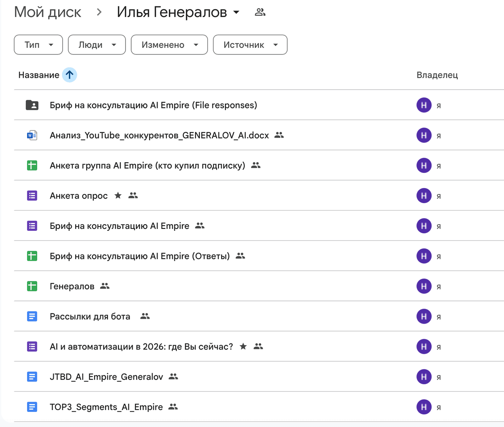The height and width of the screenshot is (427, 504).
Task: Click Docs icon of Рассылки для бота
Action: tap(32, 316)
